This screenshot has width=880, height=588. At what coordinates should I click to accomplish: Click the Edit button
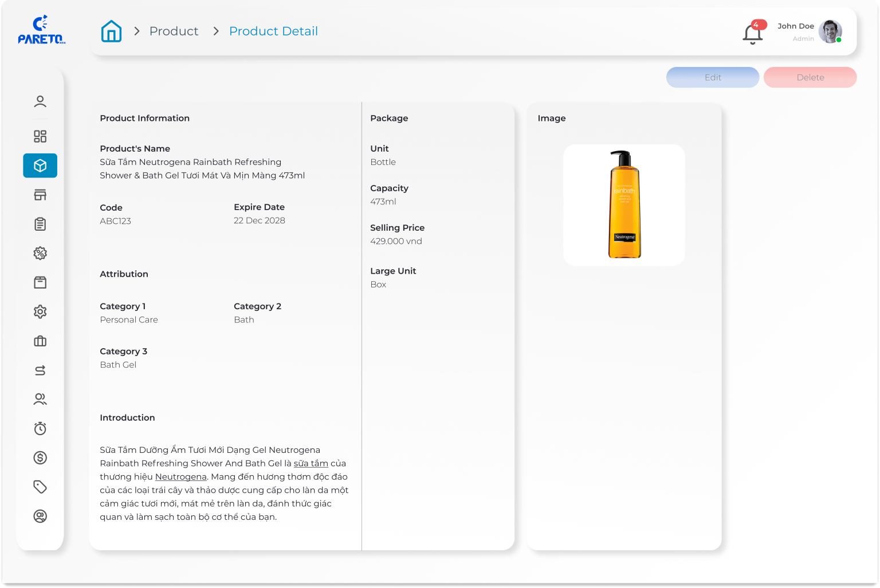[713, 77]
